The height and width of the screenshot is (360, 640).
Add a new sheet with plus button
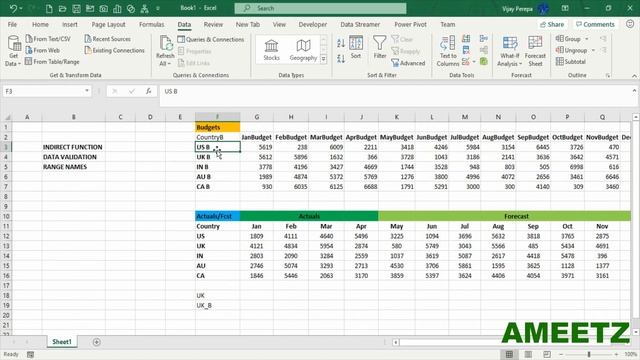point(96,342)
